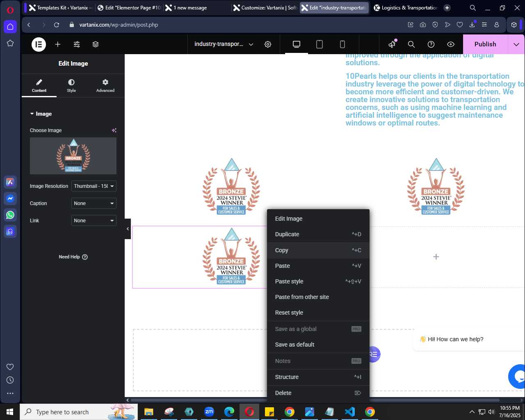Viewport: 525px width, 420px height.
Task: Switch to the Advanced tab
Action: (105, 85)
